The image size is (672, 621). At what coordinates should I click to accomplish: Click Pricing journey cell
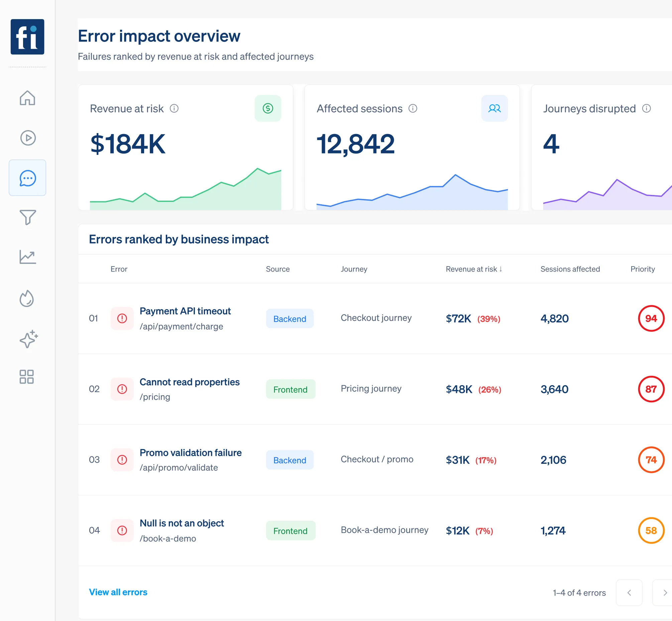(x=371, y=388)
